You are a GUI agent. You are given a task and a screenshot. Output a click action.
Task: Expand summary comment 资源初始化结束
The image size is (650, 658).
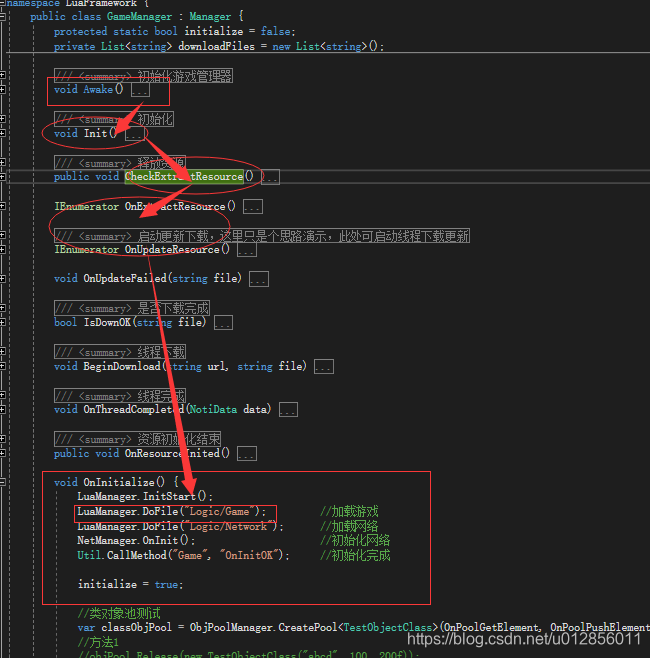click(138, 439)
